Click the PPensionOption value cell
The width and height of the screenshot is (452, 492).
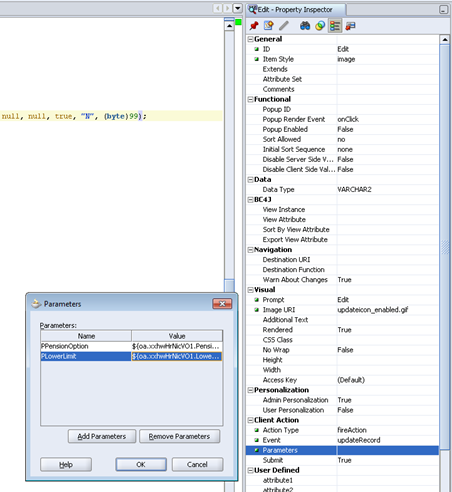(x=177, y=346)
